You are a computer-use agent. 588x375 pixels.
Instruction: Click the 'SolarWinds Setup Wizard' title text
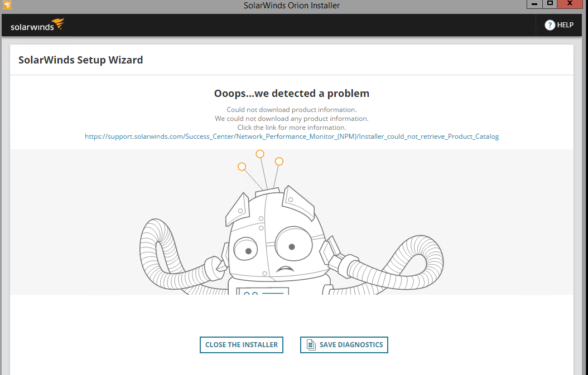[x=81, y=60]
